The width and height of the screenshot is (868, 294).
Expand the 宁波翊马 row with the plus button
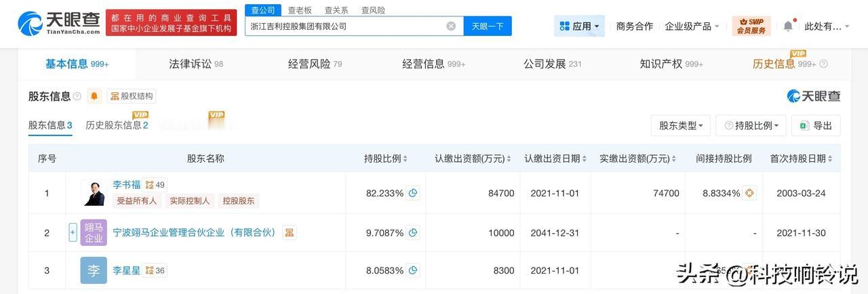pyautogui.click(x=73, y=232)
